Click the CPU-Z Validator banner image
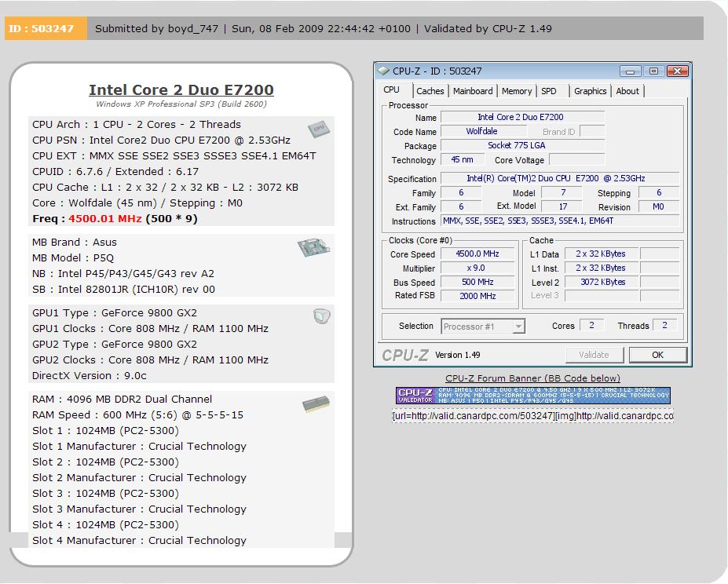The height and width of the screenshot is (584, 728). pyautogui.click(x=532, y=395)
